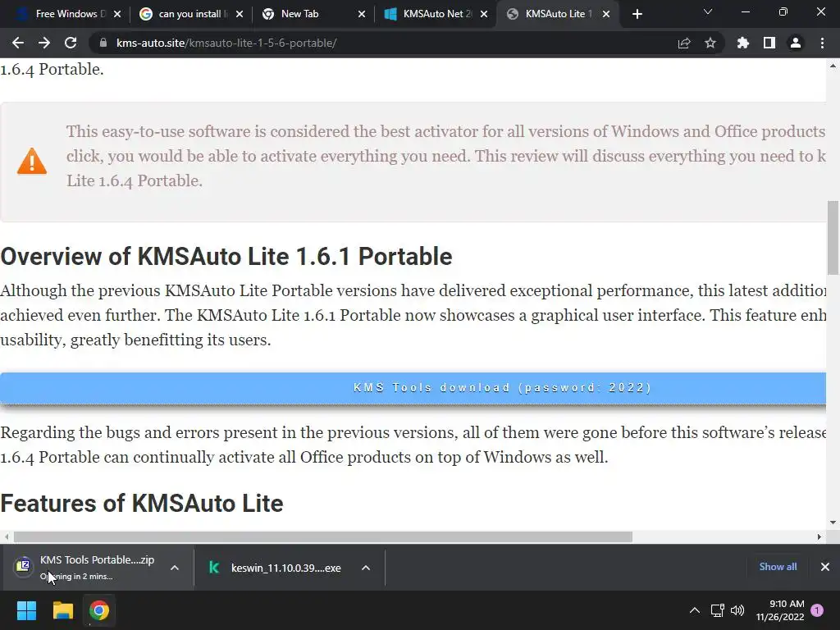Share this page icon in address bar
Image resolution: width=840 pixels, height=630 pixels.
click(684, 43)
